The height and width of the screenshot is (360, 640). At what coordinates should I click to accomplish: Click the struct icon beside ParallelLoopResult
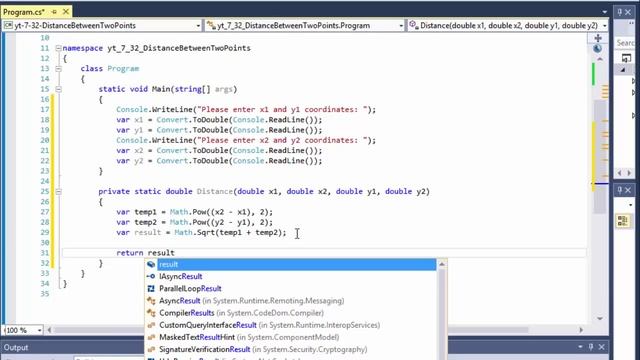151,289
